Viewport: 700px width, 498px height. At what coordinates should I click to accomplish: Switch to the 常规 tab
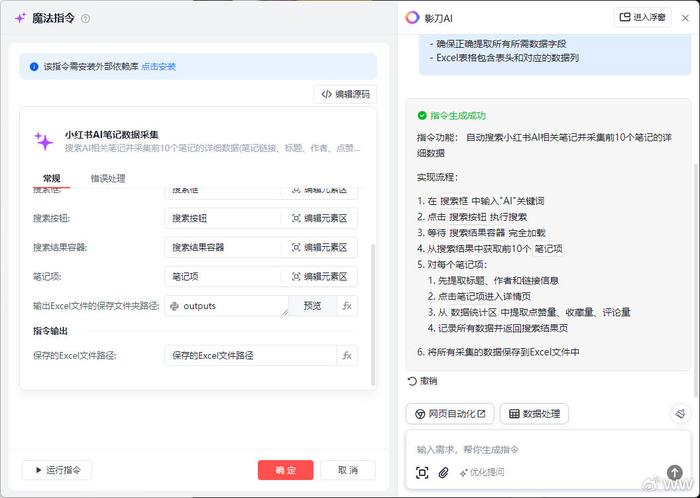[x=52, y=178]
